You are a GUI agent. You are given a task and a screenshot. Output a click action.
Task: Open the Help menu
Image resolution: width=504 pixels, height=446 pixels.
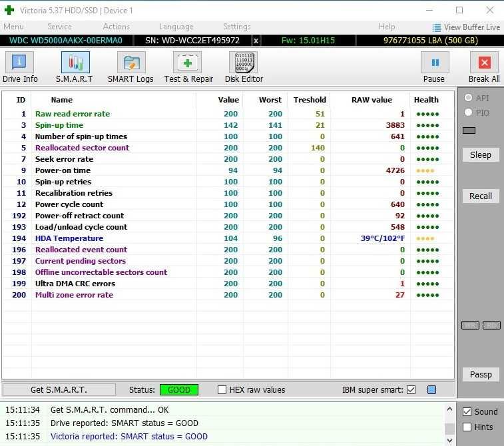click(387, 27)
